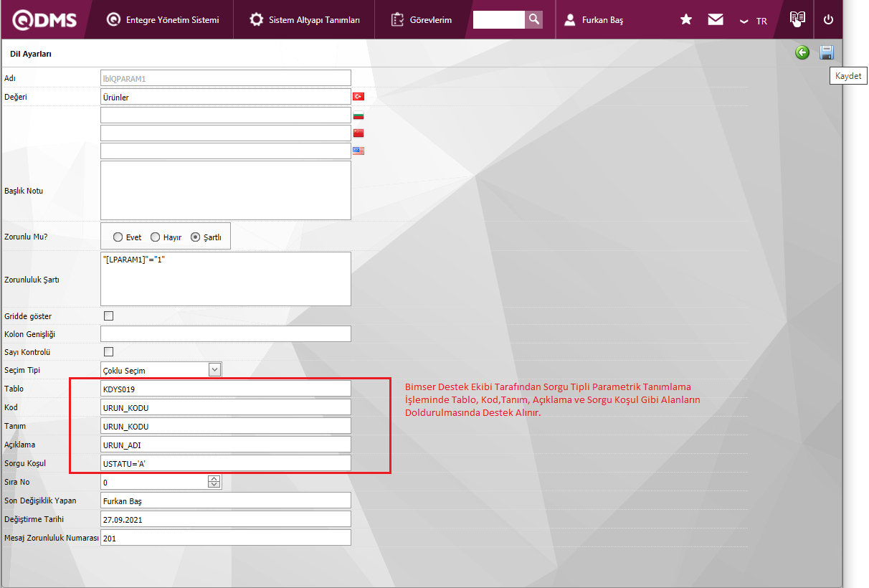869x588 pixels.
Task: Click the Seçim Tipi label
Action: pyautogui.click(x=22, y=370)
